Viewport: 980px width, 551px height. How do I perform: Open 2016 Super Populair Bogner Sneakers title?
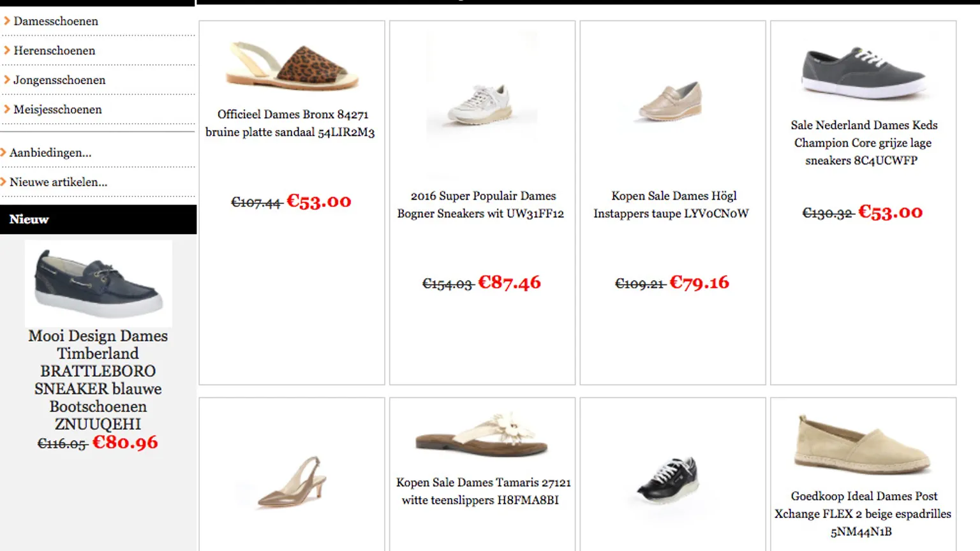[481, 205]
